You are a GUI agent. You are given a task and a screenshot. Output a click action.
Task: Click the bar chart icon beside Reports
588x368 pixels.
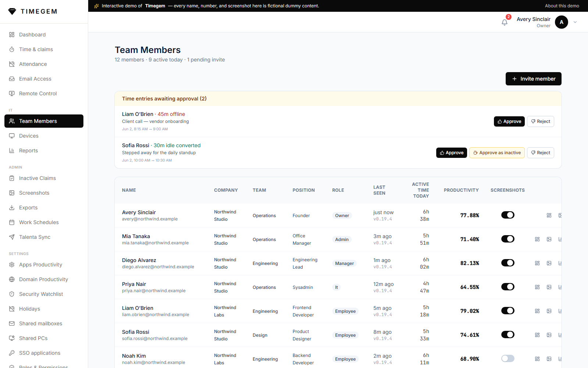pyautogui.click(x=12, y=151)
